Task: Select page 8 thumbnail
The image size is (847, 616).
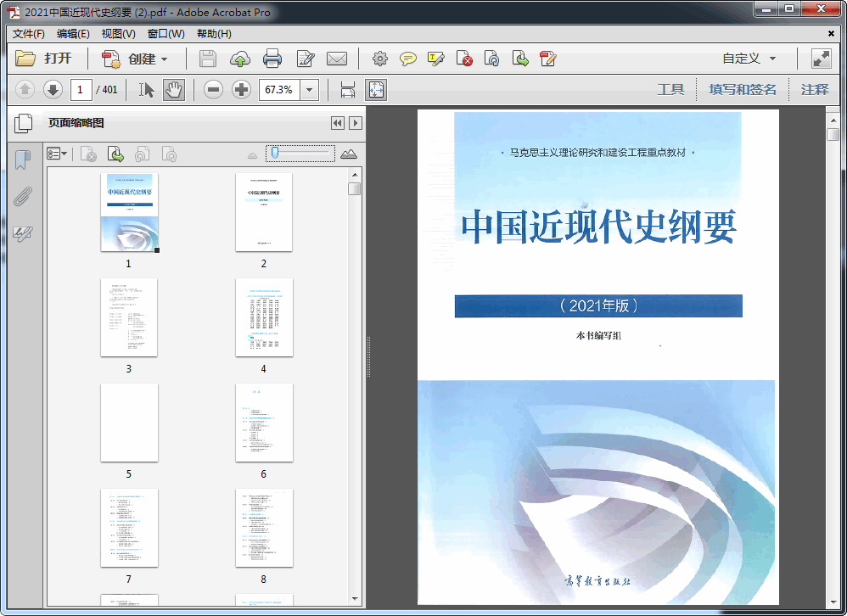Action: (264, 528)
